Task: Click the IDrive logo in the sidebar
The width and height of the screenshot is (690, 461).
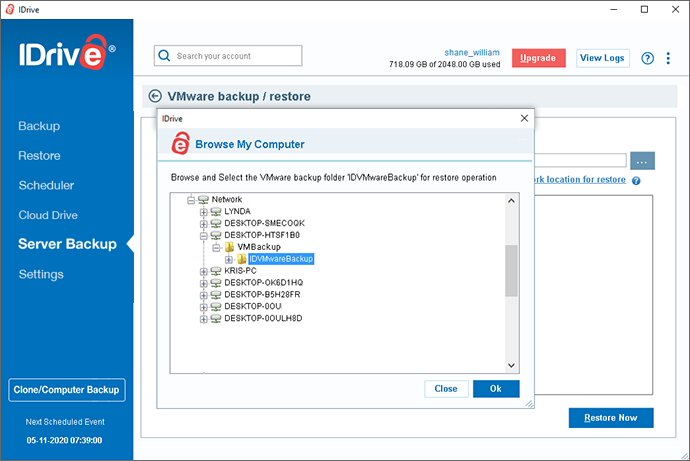Action: [x=67, y=53]
